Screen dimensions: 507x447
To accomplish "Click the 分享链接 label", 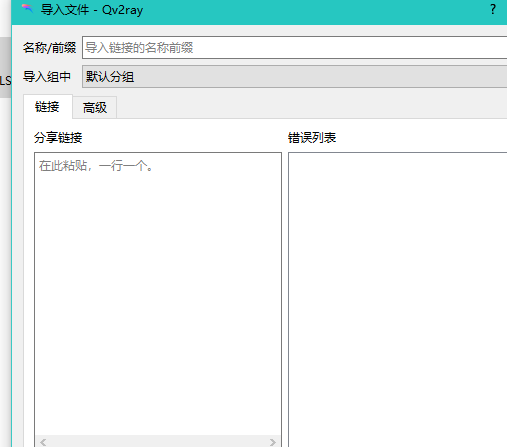I will (58, 138).
